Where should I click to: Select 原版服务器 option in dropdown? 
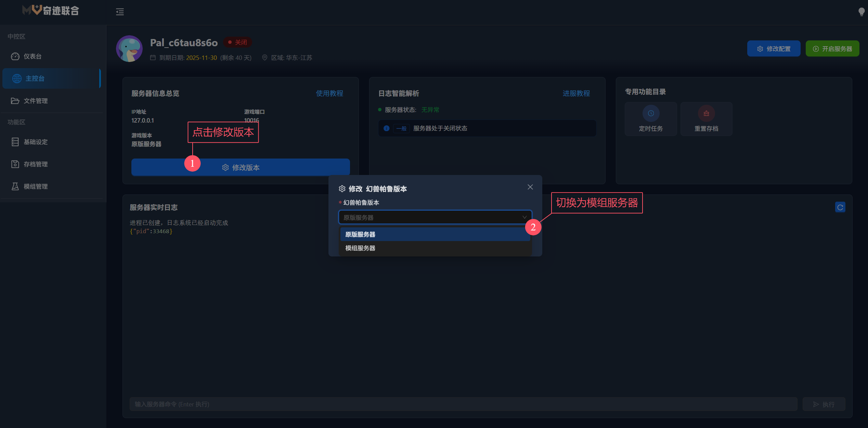435,234
